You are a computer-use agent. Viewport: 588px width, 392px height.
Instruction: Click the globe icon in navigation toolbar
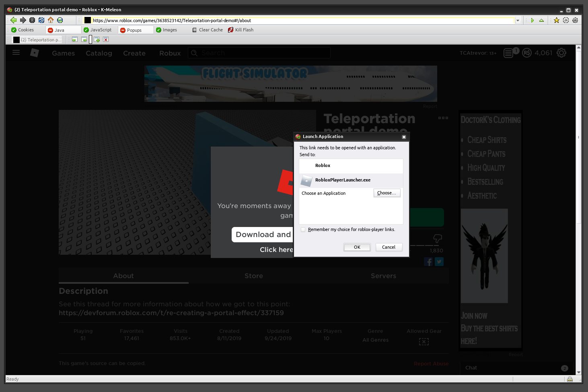60,20
